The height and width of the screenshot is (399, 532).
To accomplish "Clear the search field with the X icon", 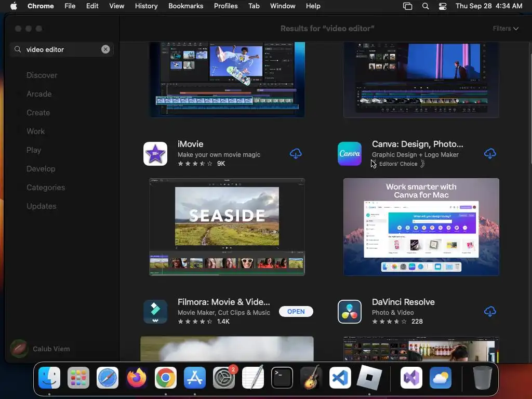I will pos(105,49).
